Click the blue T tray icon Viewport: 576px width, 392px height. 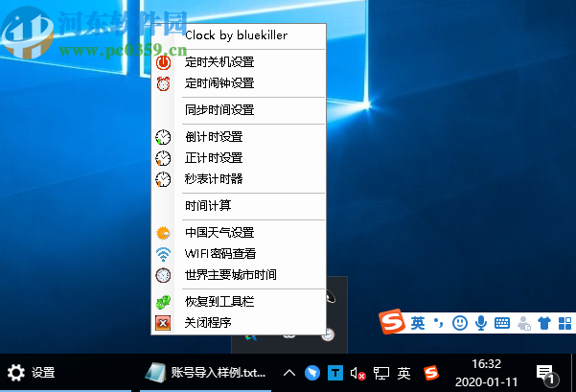[x=335, y=373]
